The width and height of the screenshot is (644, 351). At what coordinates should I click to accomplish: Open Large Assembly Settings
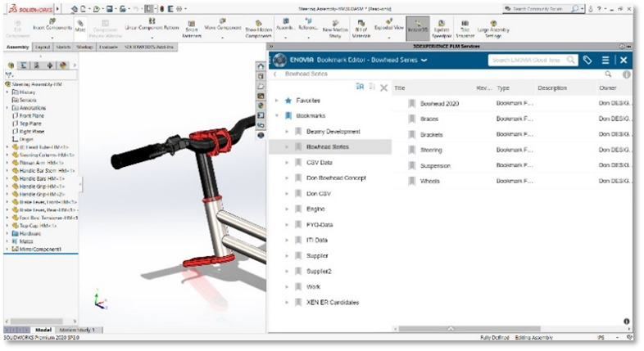(494, 28)
